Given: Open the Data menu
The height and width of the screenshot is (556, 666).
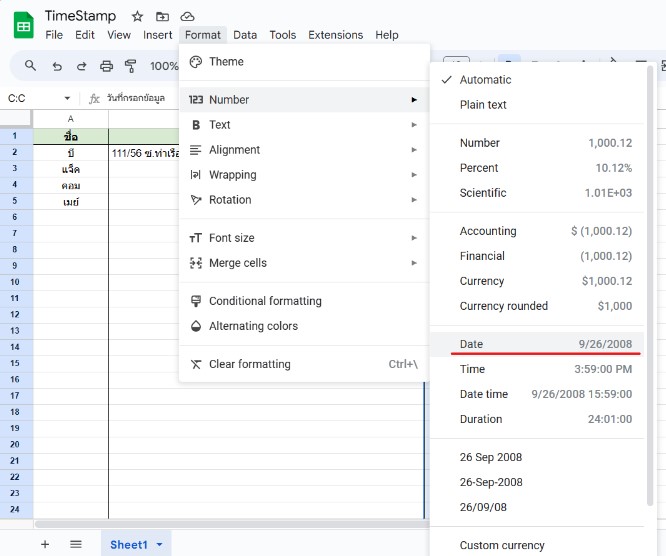Looking at the screenshot, I should coord(245,35).
